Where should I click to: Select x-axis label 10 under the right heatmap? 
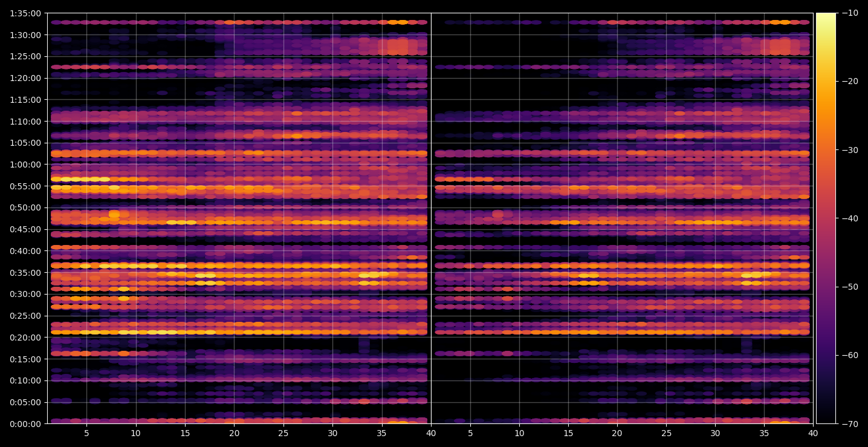(x=519, y=433)
